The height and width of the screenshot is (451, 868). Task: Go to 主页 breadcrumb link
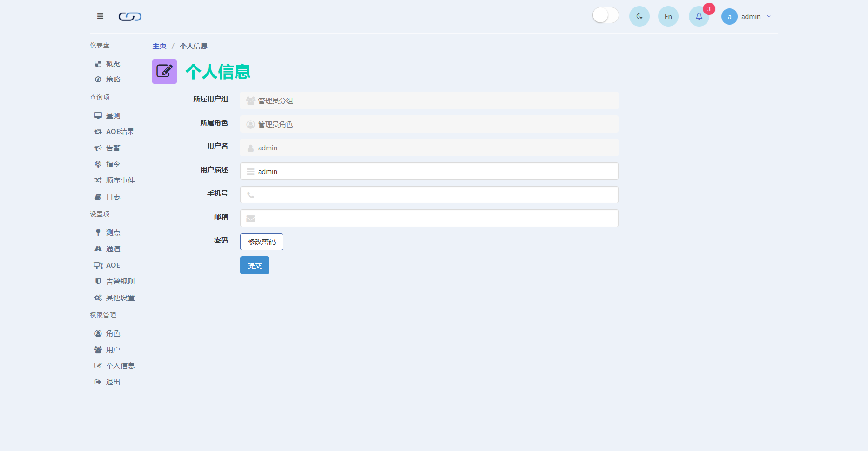coord(160,46)
